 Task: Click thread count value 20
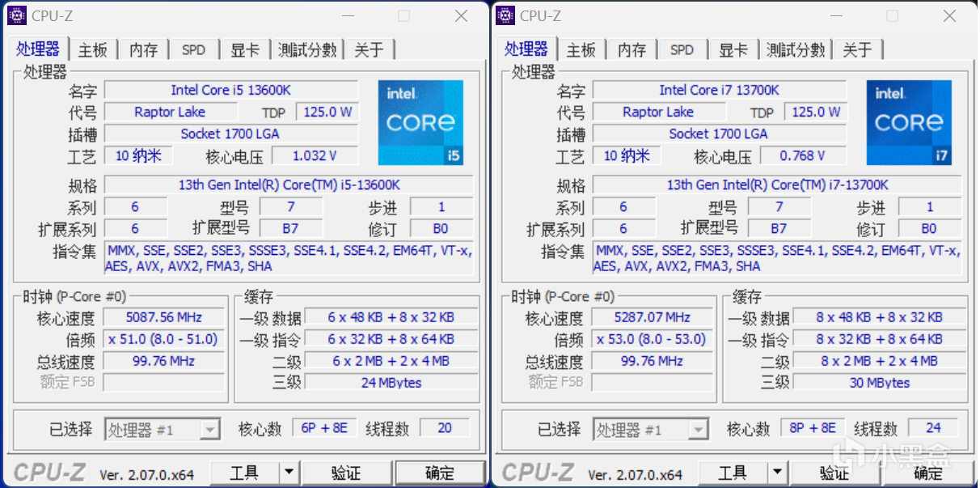tap(445, 428)
